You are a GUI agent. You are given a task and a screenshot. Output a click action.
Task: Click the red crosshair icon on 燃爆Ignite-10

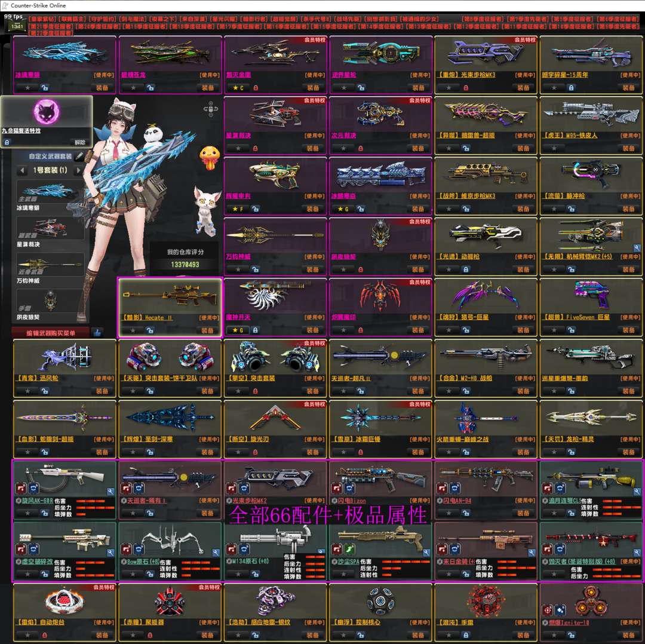coord(548,611)
